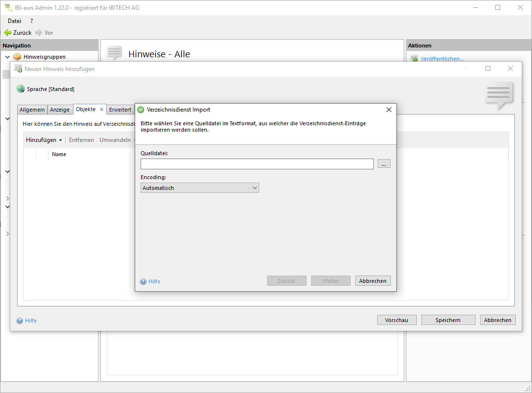Click the green check icon in dialog title
Viewport: 532px width, 393px height.
(x=141, y=110)
